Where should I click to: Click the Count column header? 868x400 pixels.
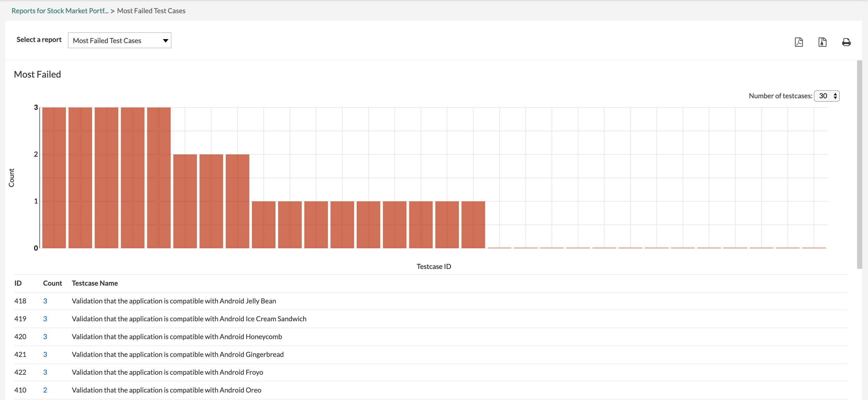[53, 283]
